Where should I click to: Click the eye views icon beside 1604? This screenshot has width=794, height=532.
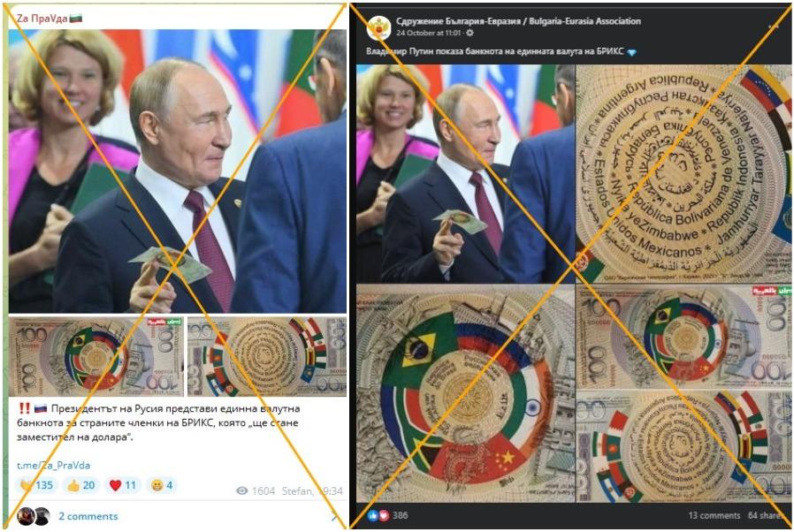pyautogui.click(x=242, y=490)
